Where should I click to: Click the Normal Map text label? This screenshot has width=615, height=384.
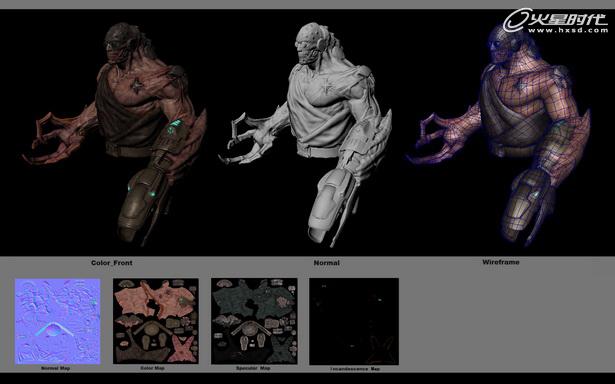coord(55,368)
